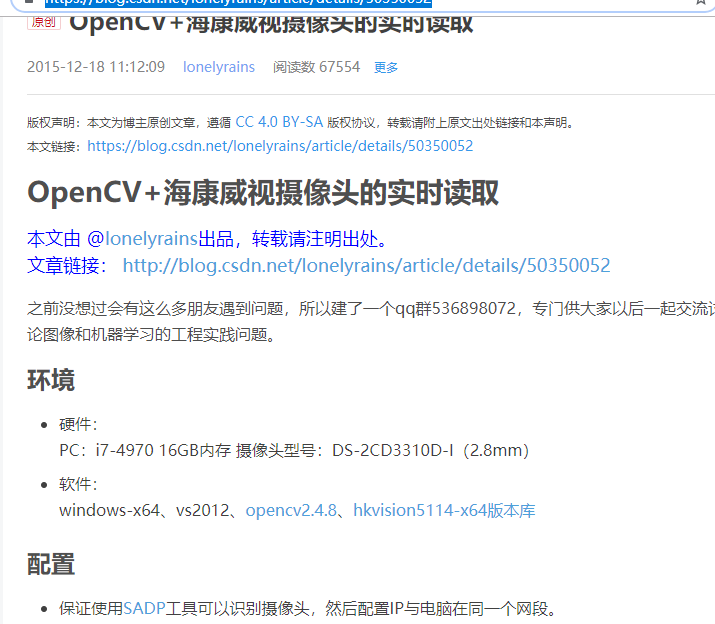Click the 保证使用 text before SADP link
The width and height of the screenshot is (715, 624).
tap(91, 608)
